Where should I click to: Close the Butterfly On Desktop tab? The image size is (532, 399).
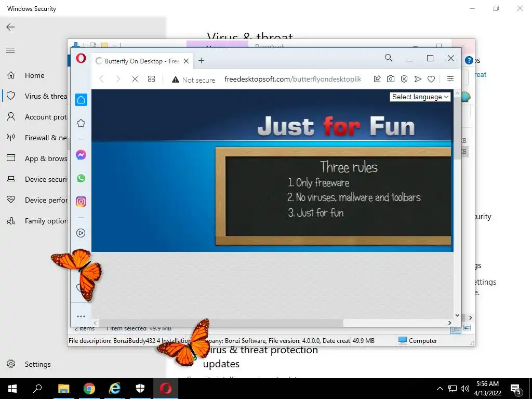[187, 61]
